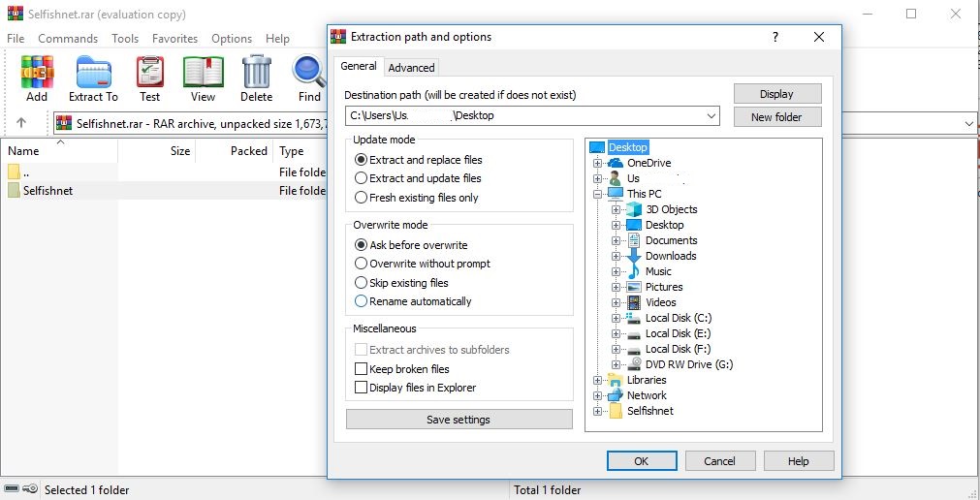Click the Test archive toolbar icon
This screenshot has height=500, width=980.
(149, 73)
